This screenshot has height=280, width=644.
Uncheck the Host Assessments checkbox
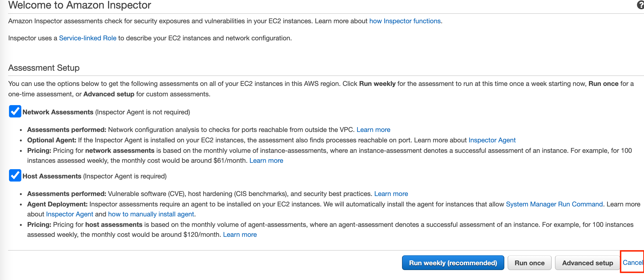coord(15,176)
